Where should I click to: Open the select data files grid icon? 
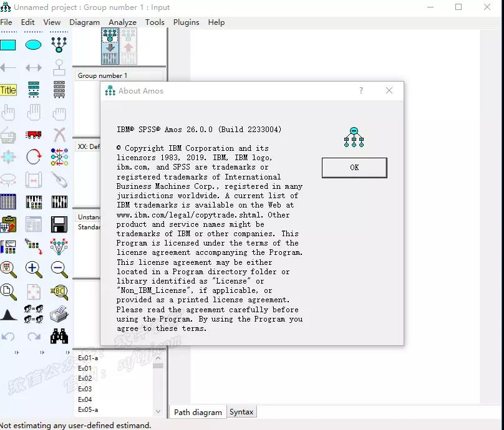[8, 202]
